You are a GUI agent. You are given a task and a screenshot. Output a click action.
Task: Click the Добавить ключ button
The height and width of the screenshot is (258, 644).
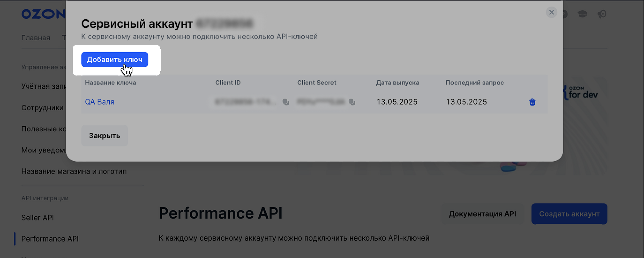(115, 59)
